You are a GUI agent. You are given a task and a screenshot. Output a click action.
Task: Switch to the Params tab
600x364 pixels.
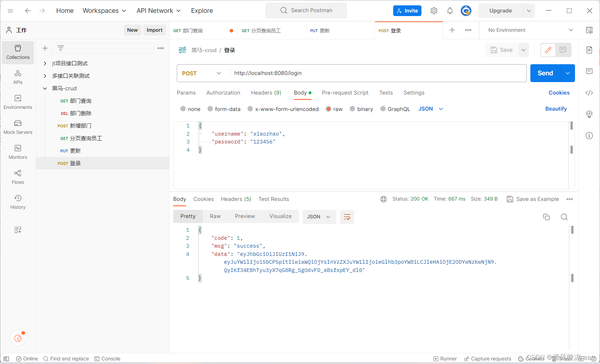point(186,93)
